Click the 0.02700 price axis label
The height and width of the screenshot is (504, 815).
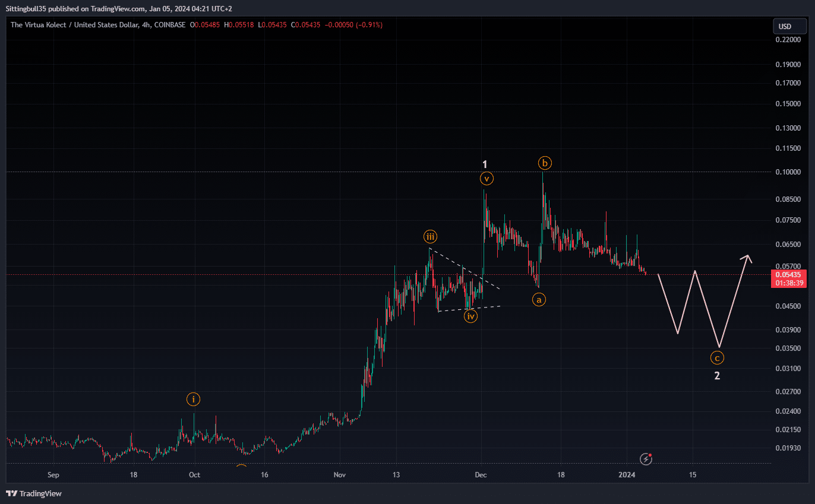[x=788, y=392]
